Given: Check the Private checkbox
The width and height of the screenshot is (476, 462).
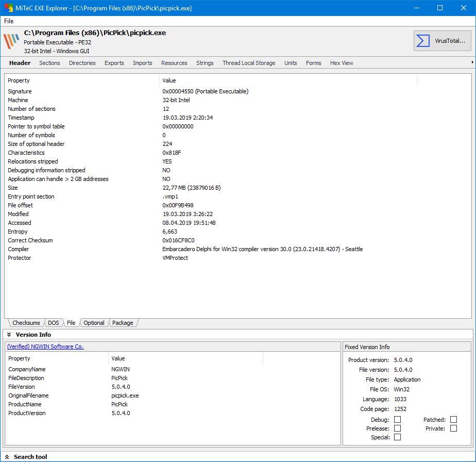Looking at the screenshot, I should pos(453,428).
